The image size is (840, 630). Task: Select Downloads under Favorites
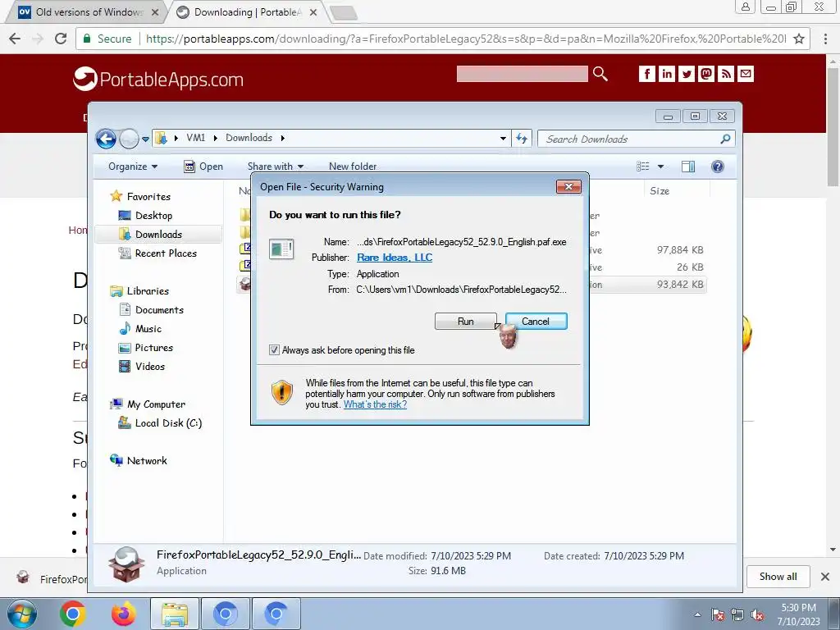pos(158,234)
